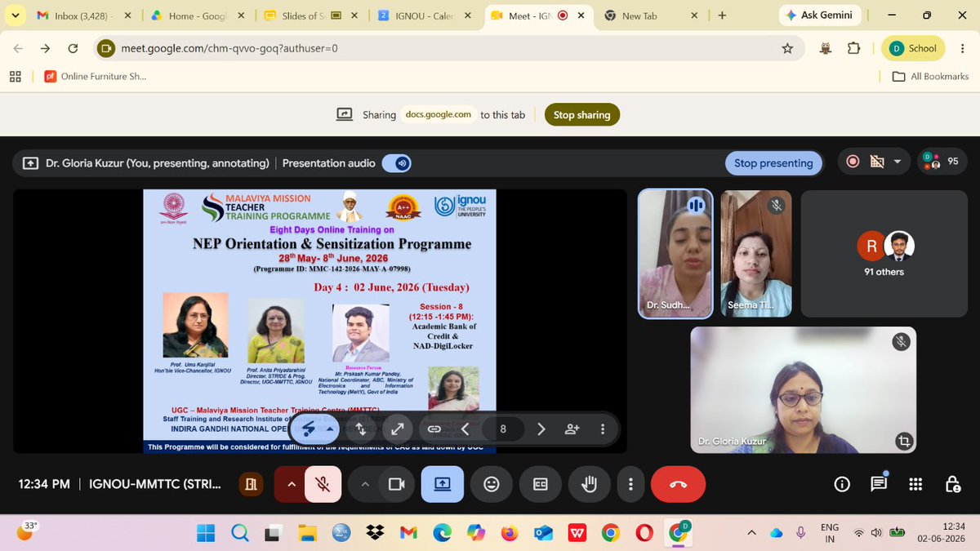The height and width of the screenshot is (551, 980).
Task: Open Dropbox from taskbar
Action: click(375, 532)
